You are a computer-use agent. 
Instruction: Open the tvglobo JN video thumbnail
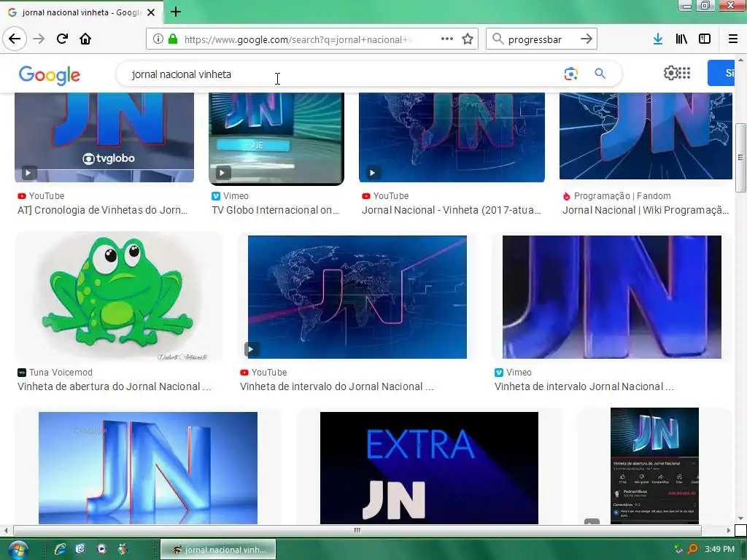(104, 138)
